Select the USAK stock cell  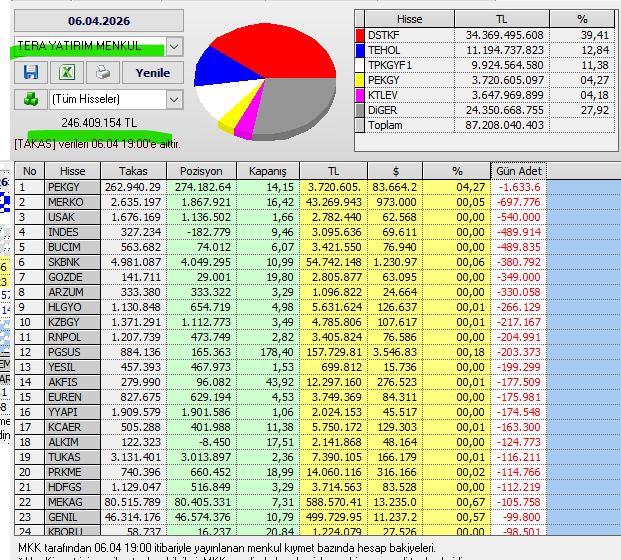72,217
